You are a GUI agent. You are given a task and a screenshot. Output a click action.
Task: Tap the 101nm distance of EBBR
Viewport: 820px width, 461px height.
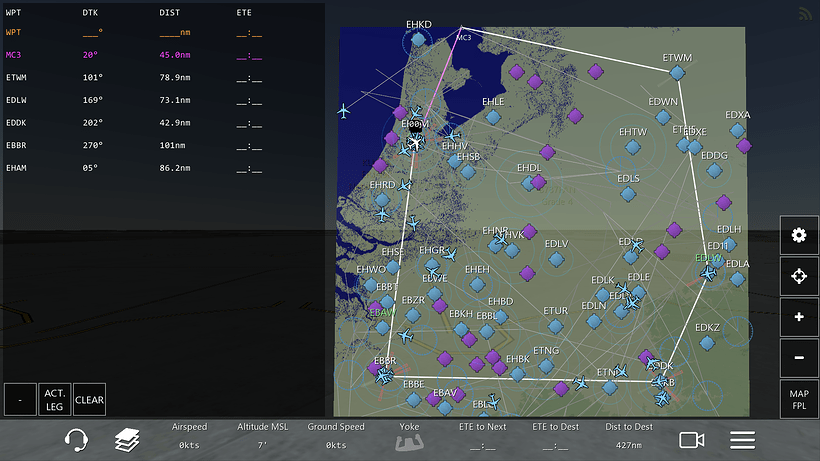pos(172,145)
